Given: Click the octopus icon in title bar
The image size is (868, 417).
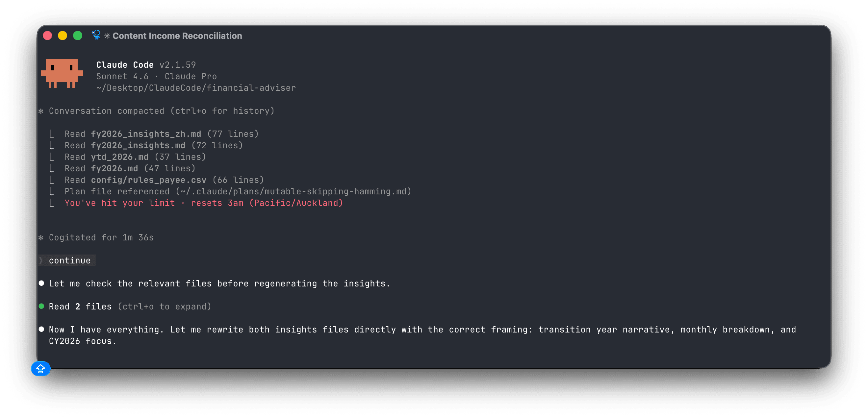Looking at the screenshot, I should pyautogui.click(x=96, y=36).
